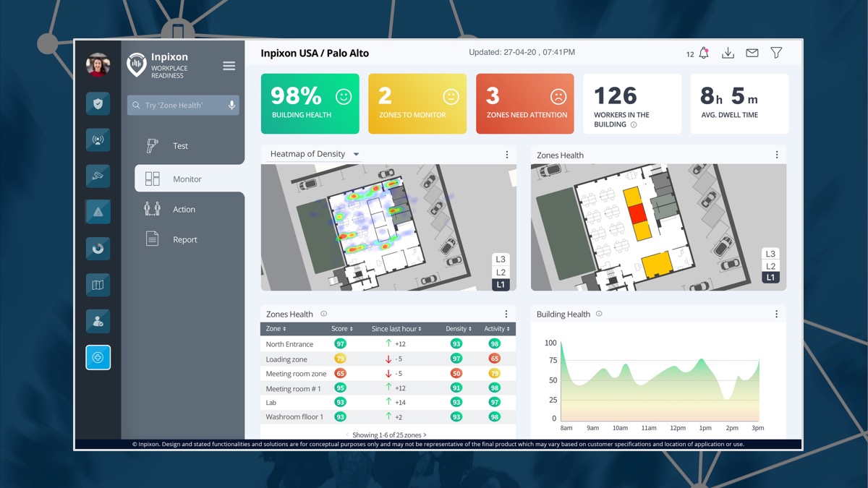Activate the microphone voice search

coord(231,105)
